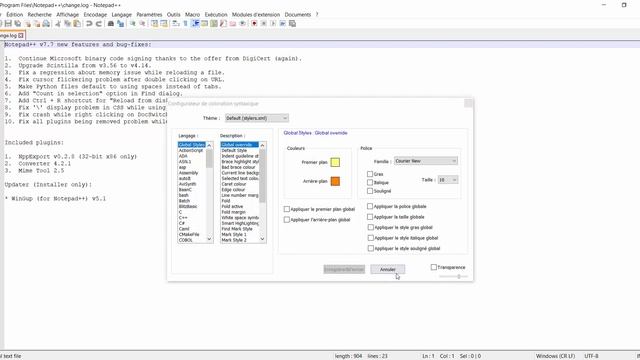Click the Copy toolbar icon
The image size is (640, 360).
67,24
